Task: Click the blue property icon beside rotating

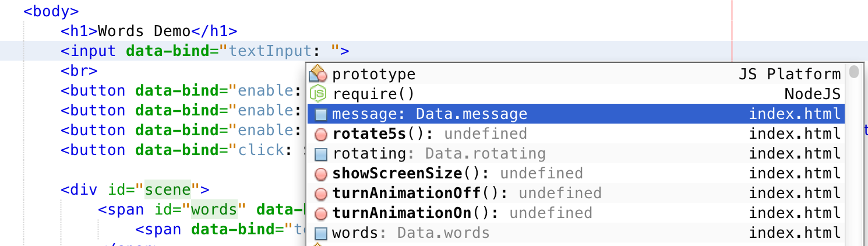Action: click(x=320, y=154)
